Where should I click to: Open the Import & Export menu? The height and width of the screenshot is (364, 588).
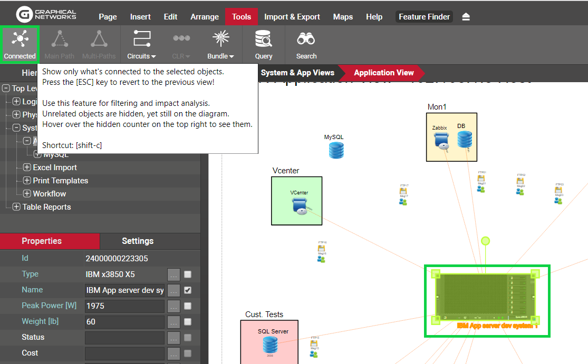pos(292,17)
